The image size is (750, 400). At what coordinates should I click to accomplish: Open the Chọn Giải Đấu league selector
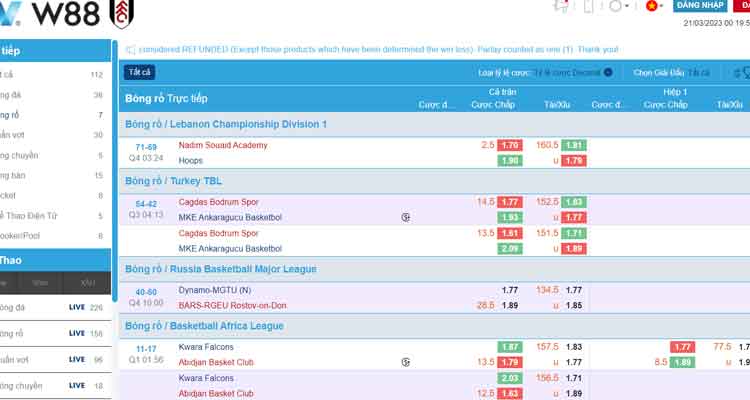click(x=672, y=73)
